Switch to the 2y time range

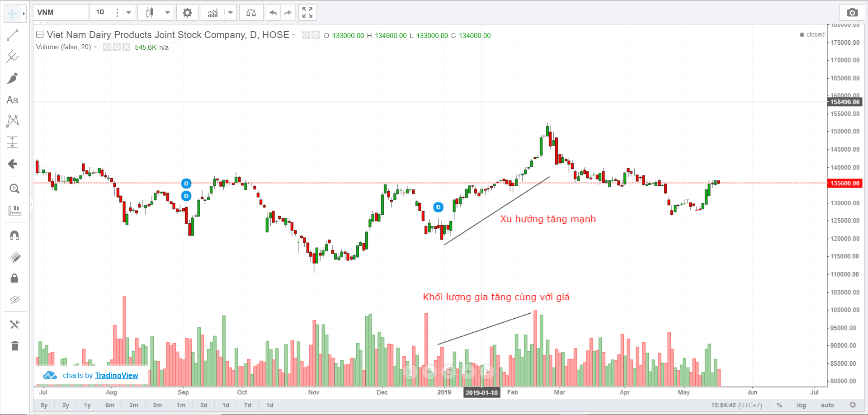(x=66, y=405)
